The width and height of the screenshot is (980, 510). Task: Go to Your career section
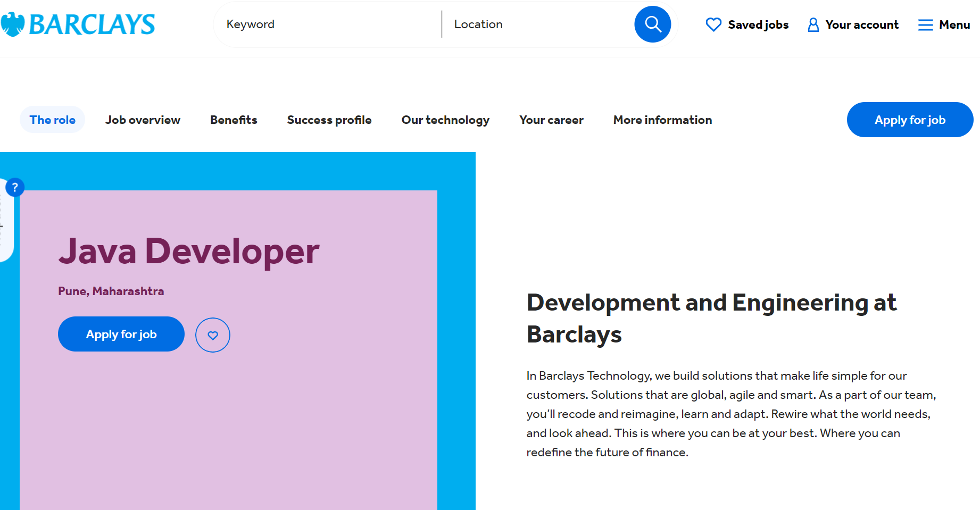[x=551, y=120]
